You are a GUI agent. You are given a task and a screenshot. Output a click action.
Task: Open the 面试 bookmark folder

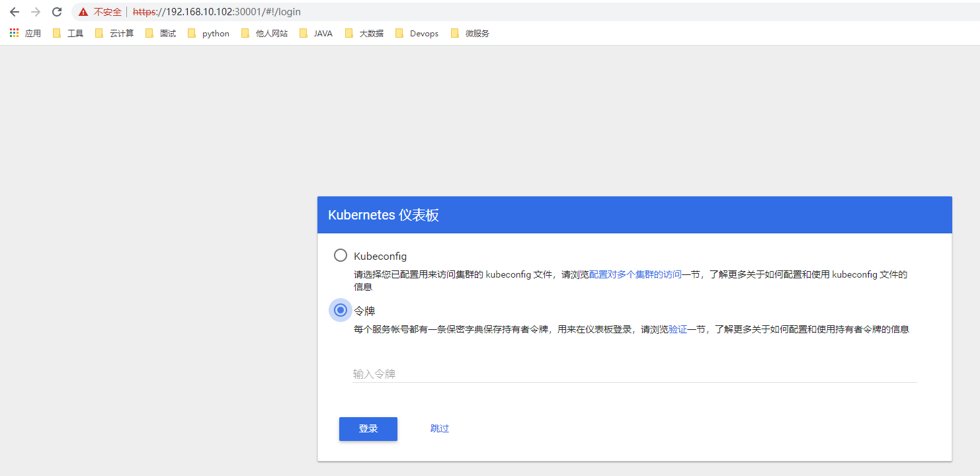pos(161,33)
